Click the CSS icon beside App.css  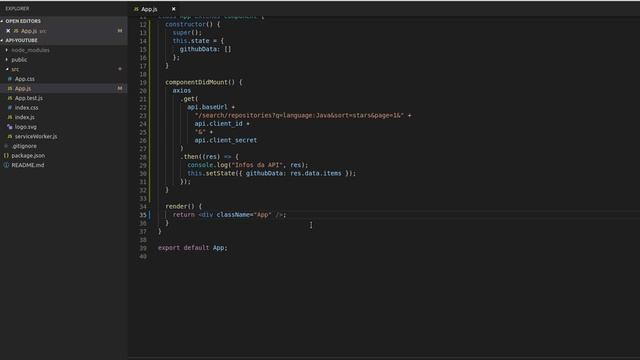(10, 79)
